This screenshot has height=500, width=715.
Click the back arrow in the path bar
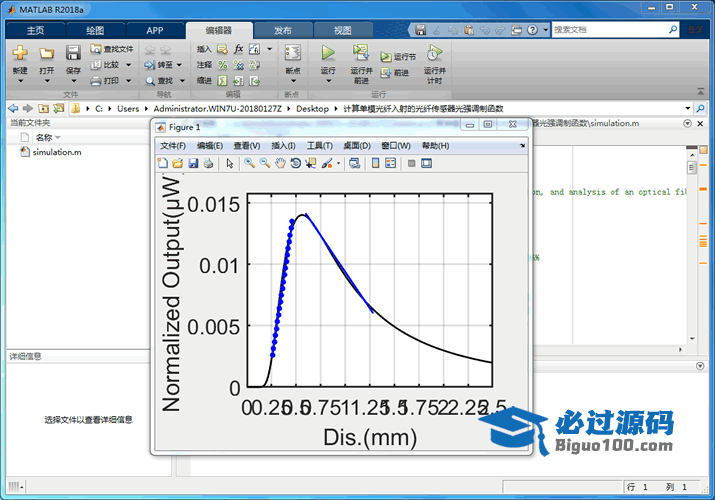[x=13, y=108]
